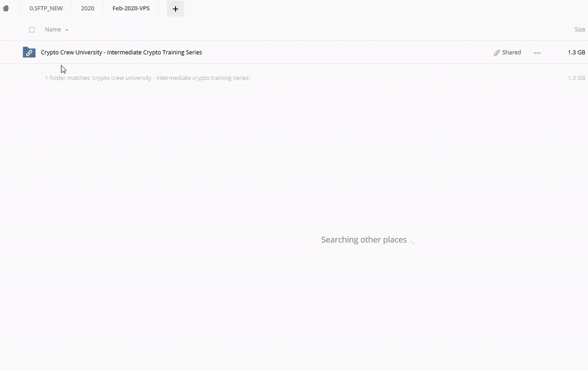Click the folder's 1.3 GB size value
588x371 pixels.
[x=576, y=52]
